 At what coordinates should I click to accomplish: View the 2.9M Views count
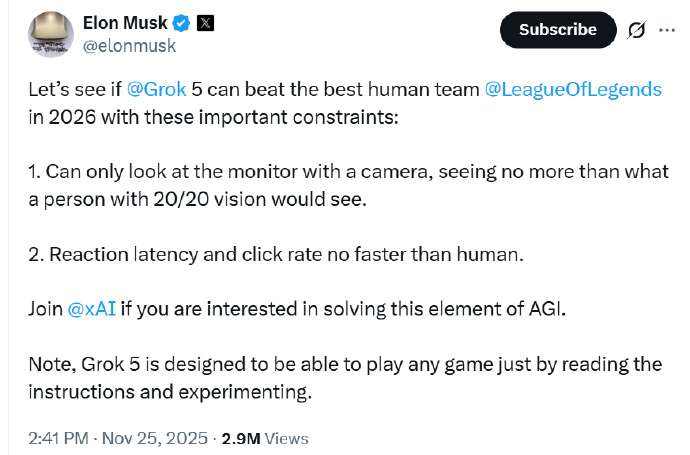[x=264, y=438]
